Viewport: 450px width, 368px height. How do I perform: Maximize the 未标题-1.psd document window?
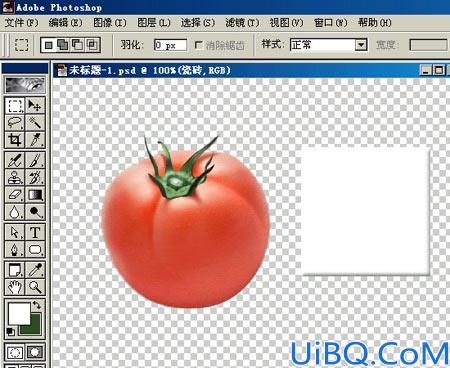pos(439,70)
